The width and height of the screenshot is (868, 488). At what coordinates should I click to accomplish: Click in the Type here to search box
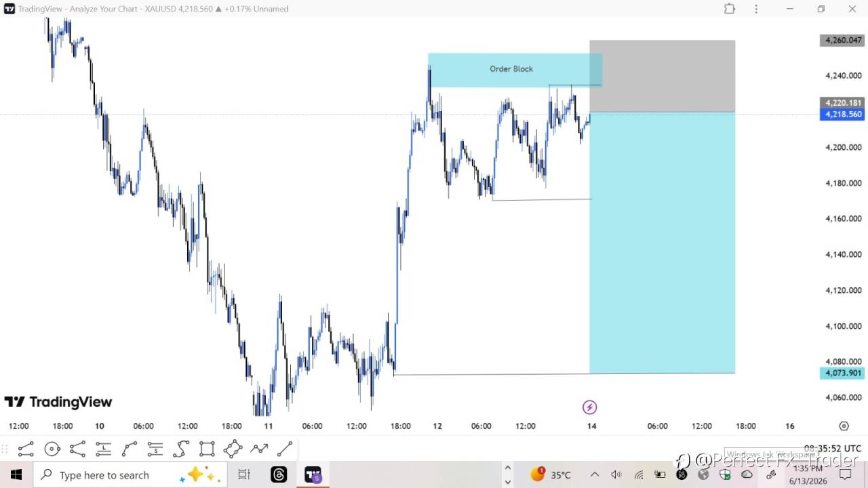click(130, 474)
